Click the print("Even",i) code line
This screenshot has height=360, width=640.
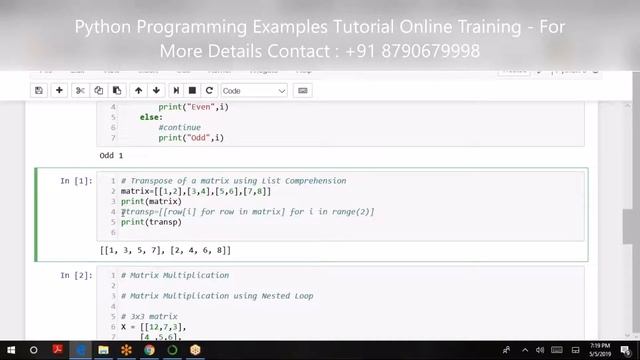click(193, 107)
